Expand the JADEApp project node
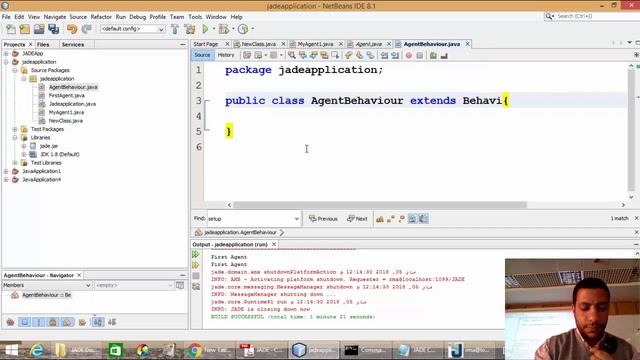 coord(6,53)
